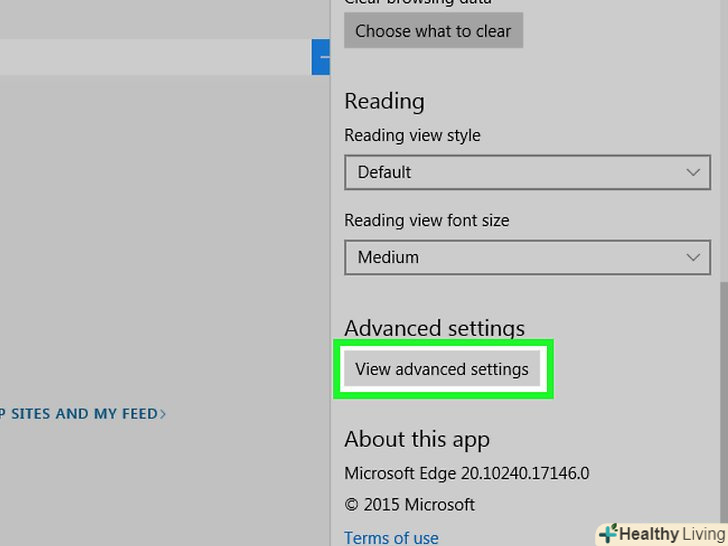
Task: Open the Sites and My Feed link
Action: click(83, 414)
